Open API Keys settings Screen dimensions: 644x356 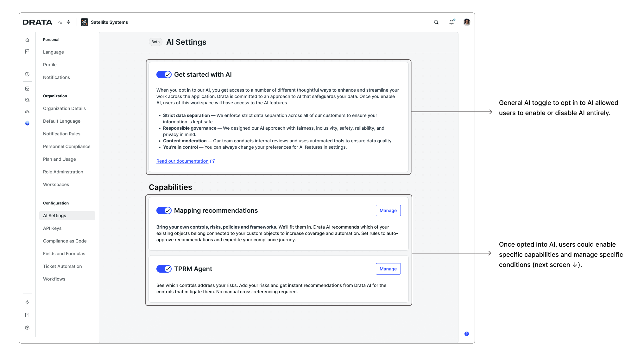click(52, 228)
